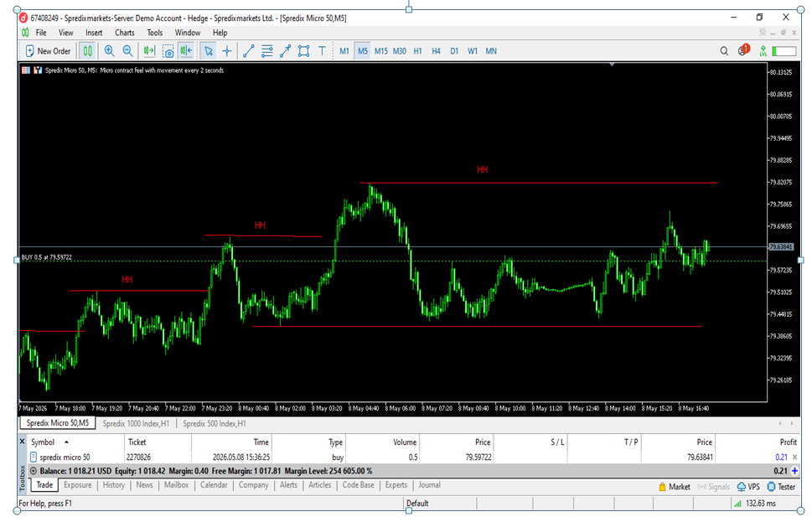Click the 132.63 ms connection status

click(x=755, y=504)
